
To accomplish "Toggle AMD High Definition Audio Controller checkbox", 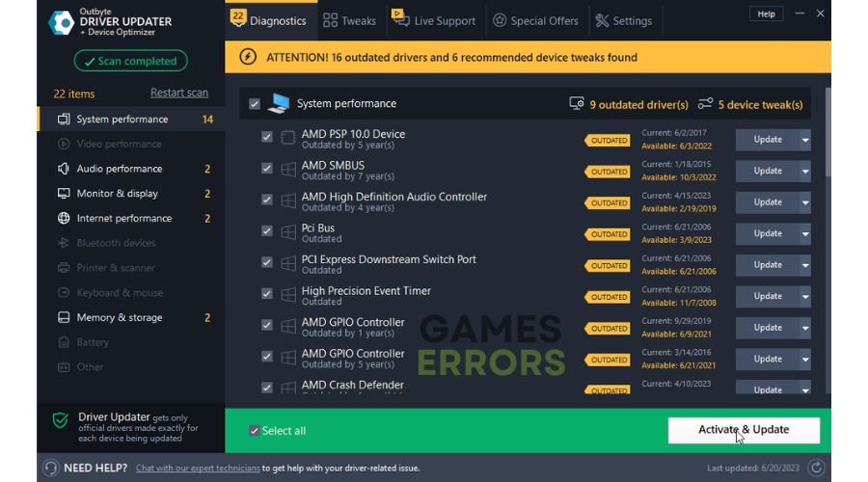I will 267,200.
